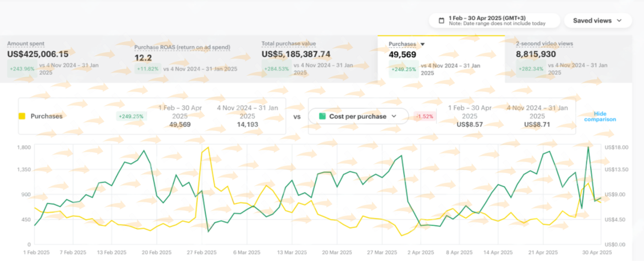
Task: Click the calendar icon in date picker
Action: point(441,21)
